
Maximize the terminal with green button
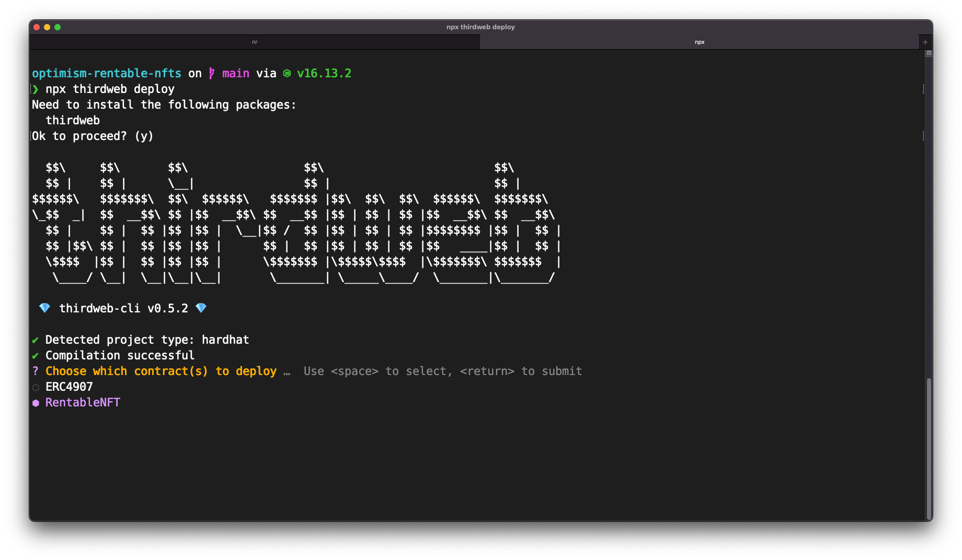tap(58, 27)
